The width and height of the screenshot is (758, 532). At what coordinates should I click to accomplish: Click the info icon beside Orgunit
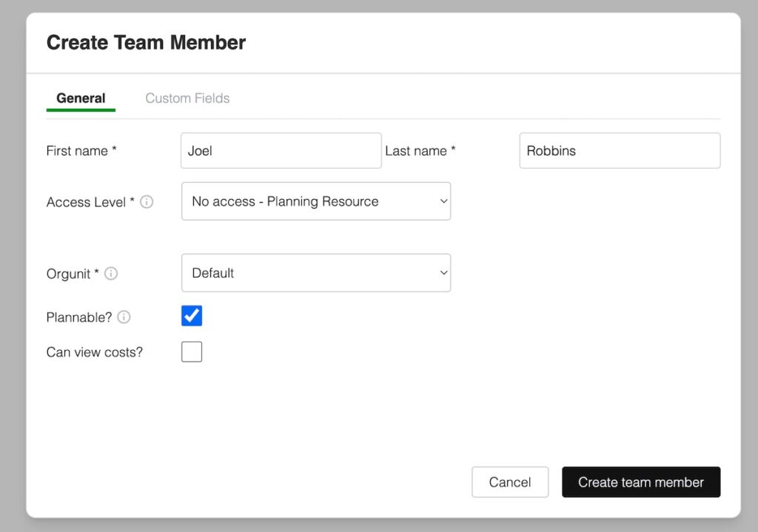pyautogui.click(x=111, y=273)
